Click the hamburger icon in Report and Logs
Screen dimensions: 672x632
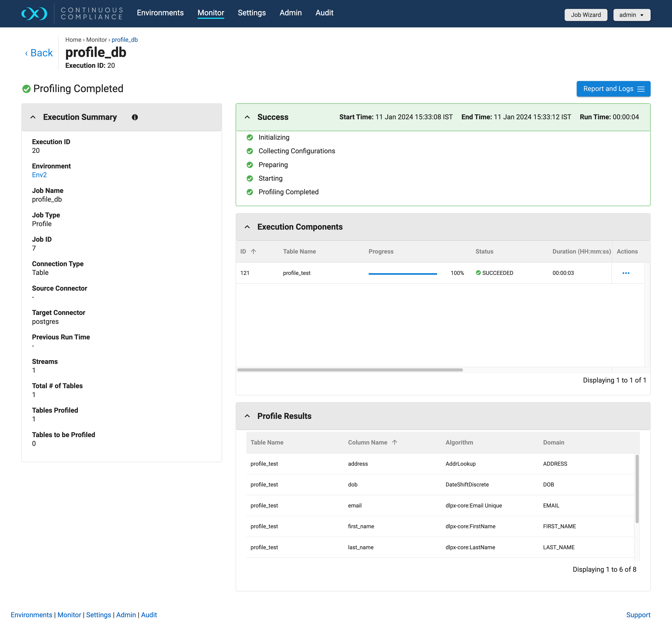tap(641, 89)
